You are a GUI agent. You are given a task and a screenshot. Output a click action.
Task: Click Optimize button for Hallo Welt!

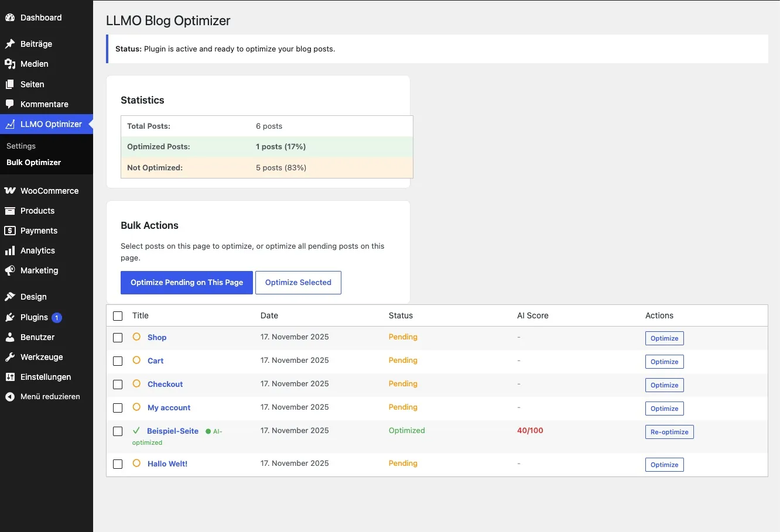point(664,465)
